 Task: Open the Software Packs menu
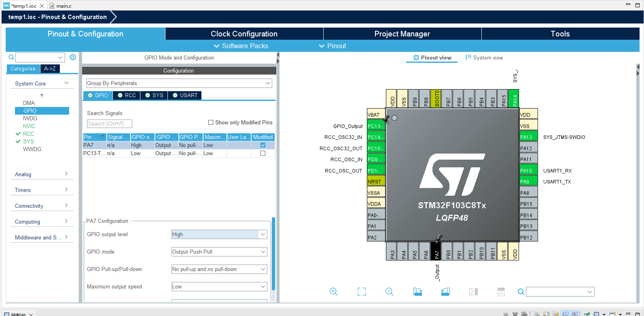[241, 46]
